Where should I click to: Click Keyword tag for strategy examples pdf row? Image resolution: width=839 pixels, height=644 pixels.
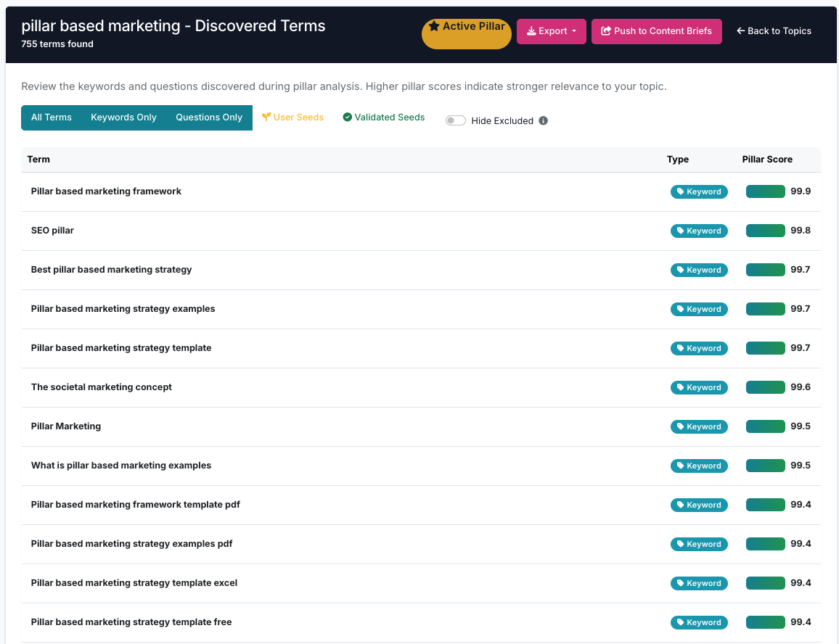click(x=699, y=544)
